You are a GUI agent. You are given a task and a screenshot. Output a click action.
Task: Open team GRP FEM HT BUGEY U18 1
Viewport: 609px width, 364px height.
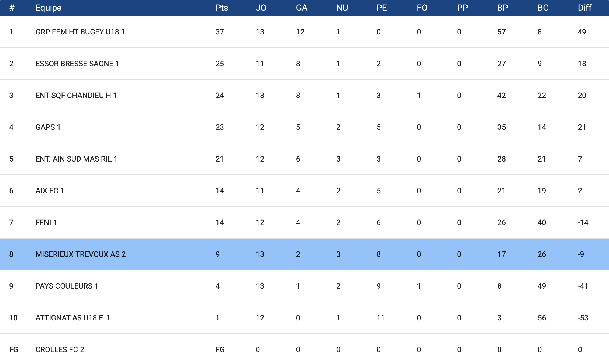[x=80, y=32]
